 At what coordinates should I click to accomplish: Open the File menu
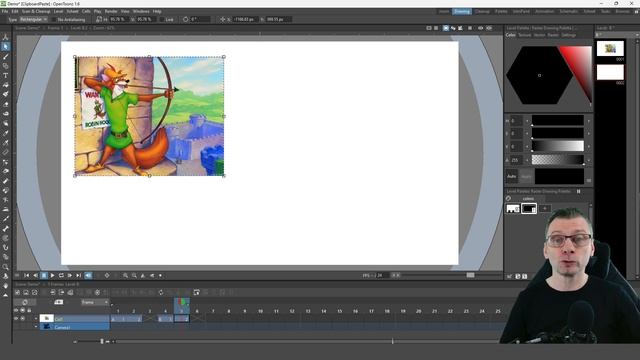click(x=4, y=11)
